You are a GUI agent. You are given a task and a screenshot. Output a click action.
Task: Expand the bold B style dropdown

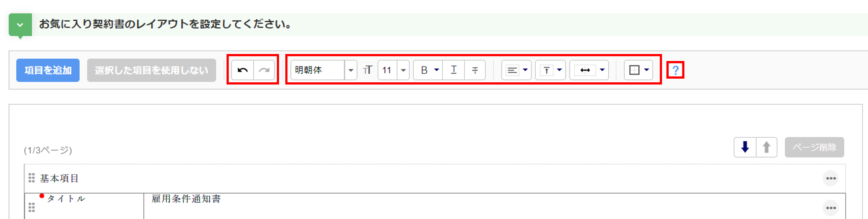pos(436,70)
